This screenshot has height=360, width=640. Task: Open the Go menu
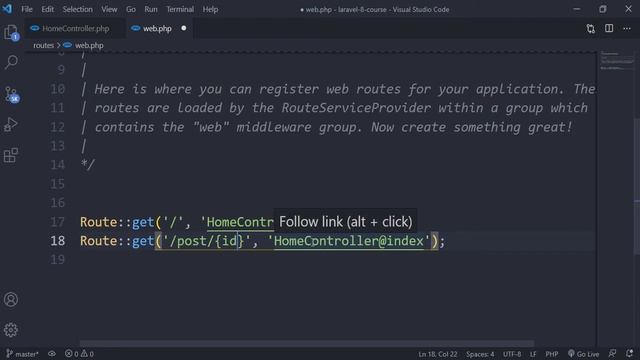[131, 9]
